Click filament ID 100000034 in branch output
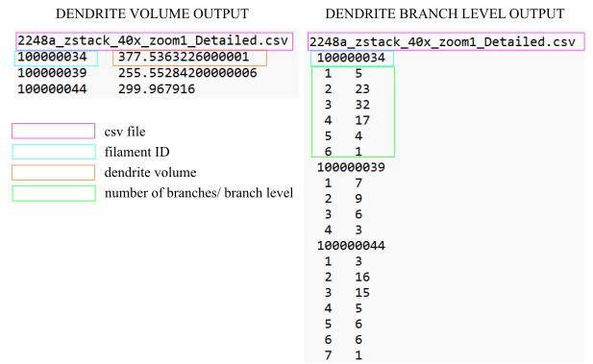 click(x=351, y=58)
